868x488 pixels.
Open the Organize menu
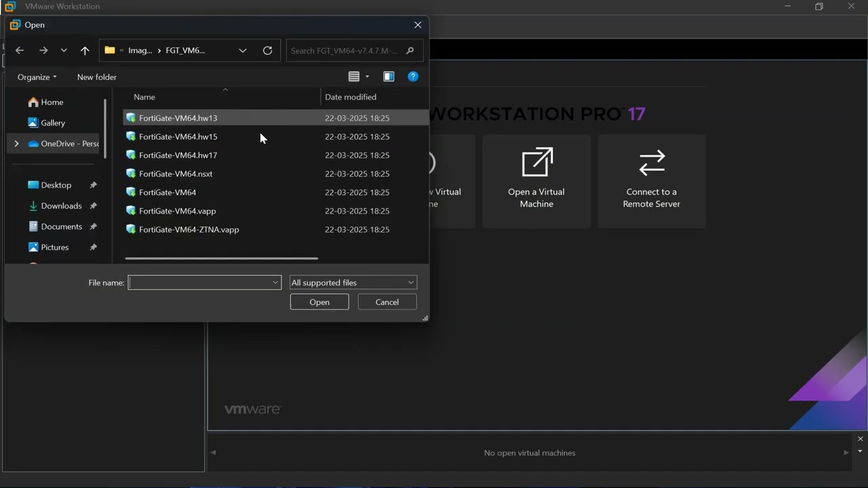click(37, 77)
